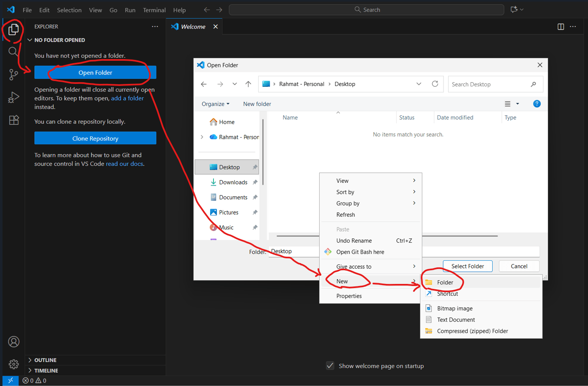Click the Refresh icon in the dialog
This screenshot has height=386, width=588.
435,83
